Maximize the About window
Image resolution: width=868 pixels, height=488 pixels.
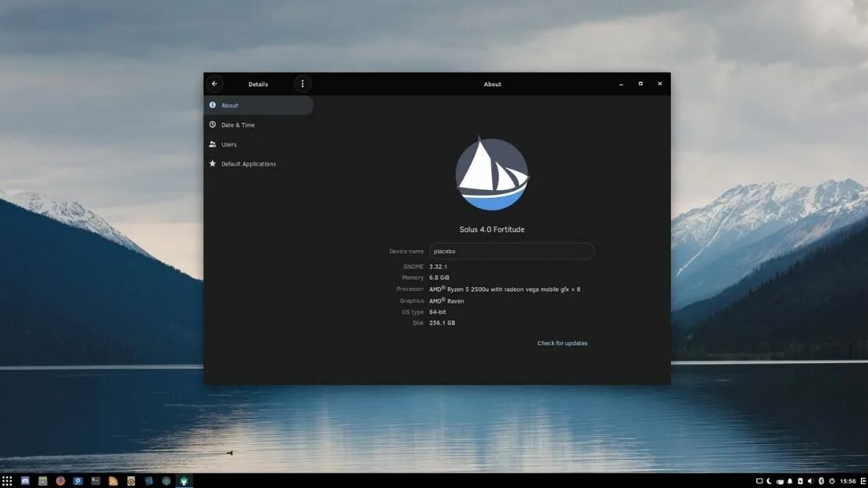tap(640, 84)
